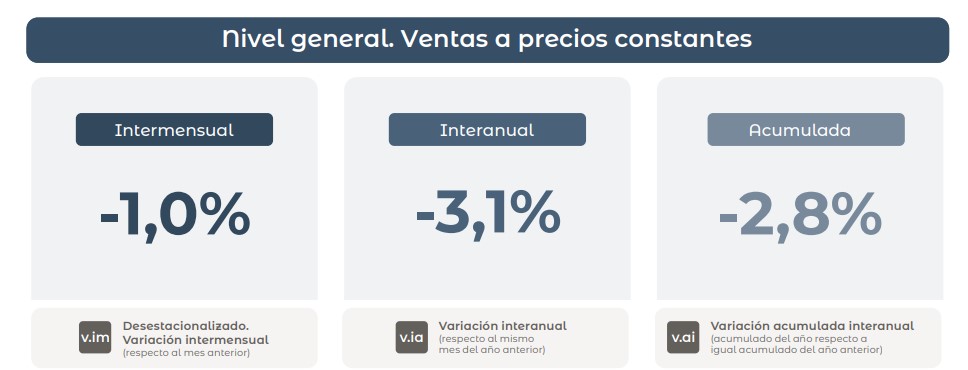Screen dimensions: 968x370
Task: Click '(acumulado del año respecto a' line
Action: (789, 339)
